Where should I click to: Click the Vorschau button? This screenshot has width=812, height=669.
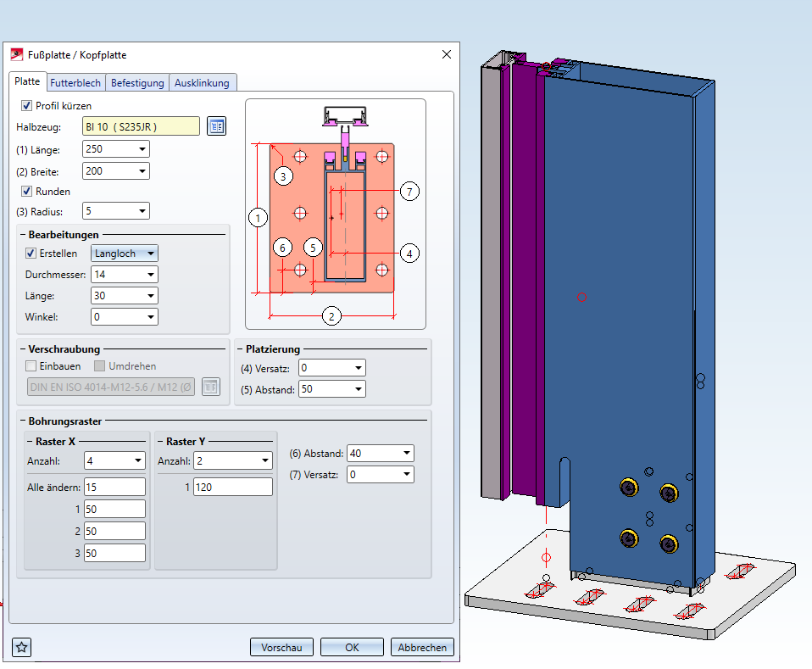[x=281, y=647]
